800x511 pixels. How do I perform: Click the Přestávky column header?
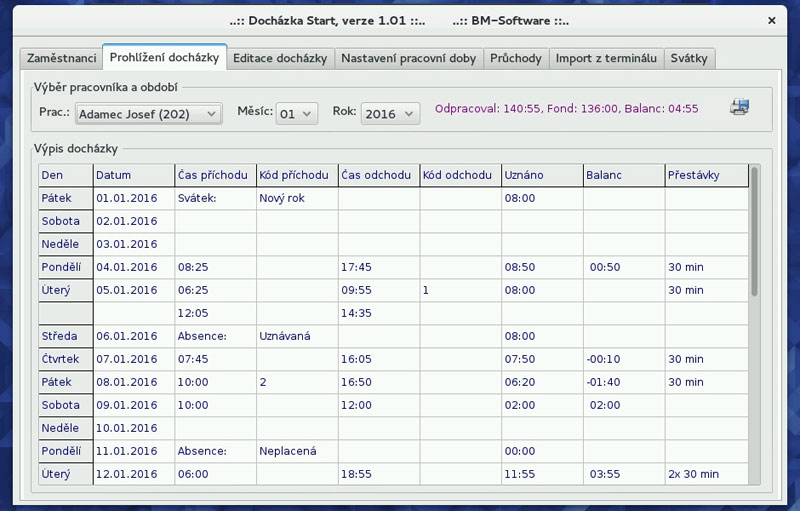pyautogui.click(x=706, y=175)
